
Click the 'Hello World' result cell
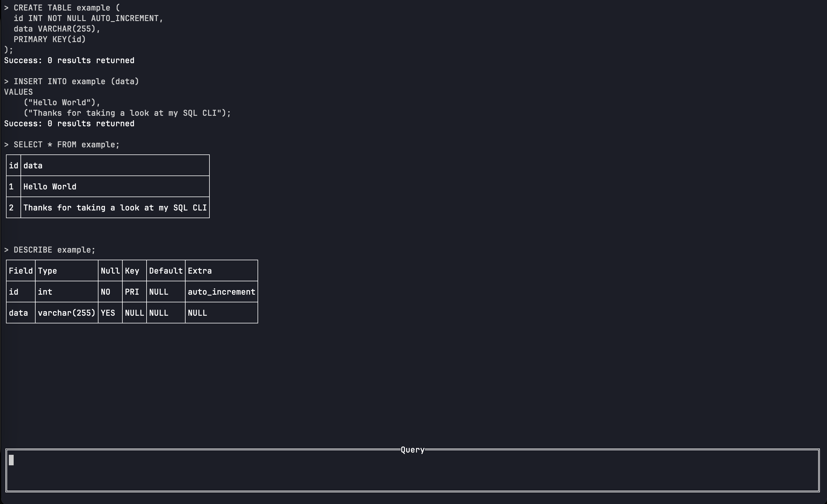50,187
